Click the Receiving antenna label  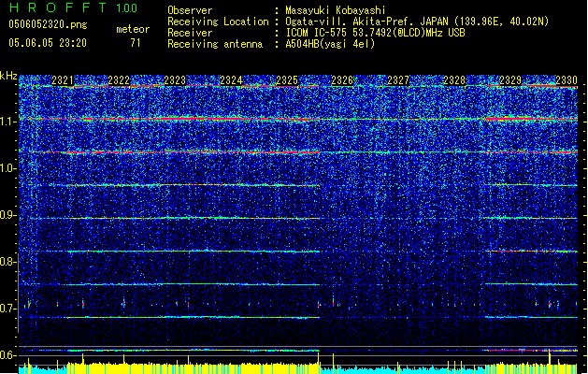[215, 44]
